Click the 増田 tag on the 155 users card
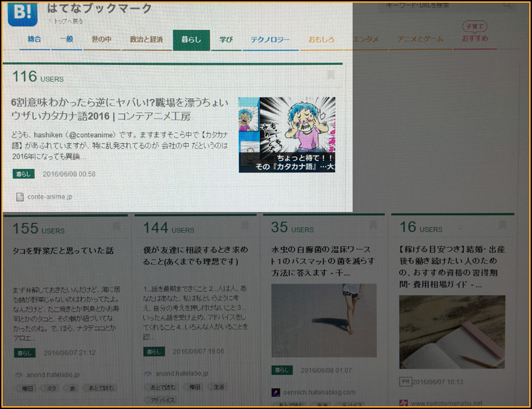532x409 pixels. click(x=27, y=389)
